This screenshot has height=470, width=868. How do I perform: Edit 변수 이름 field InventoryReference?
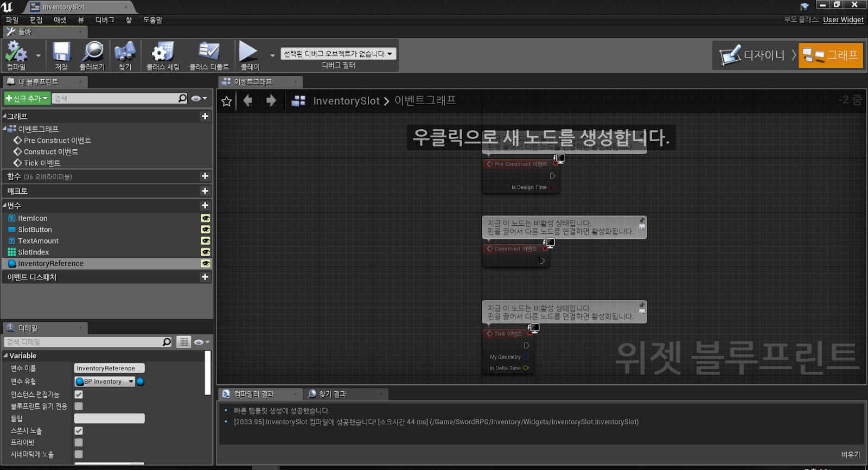tap(109, 368)
